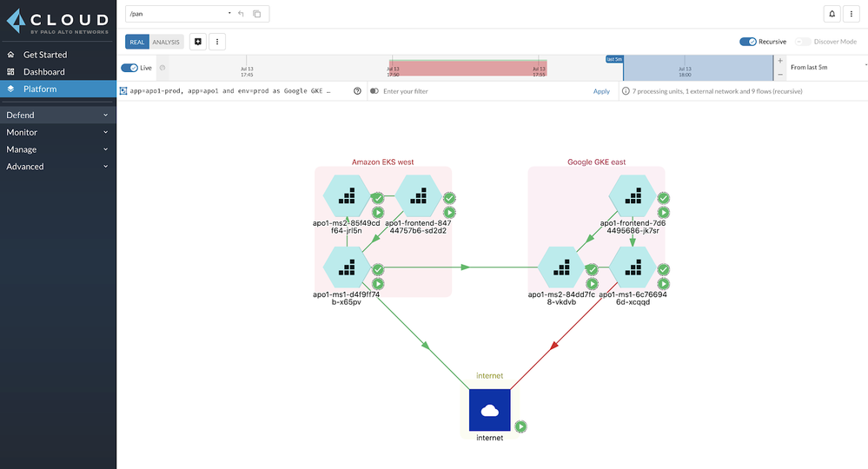This screenshot has width=868, height=469.
Task: Click the Amazon EKS west group label
Action: [x=382, y=162]
